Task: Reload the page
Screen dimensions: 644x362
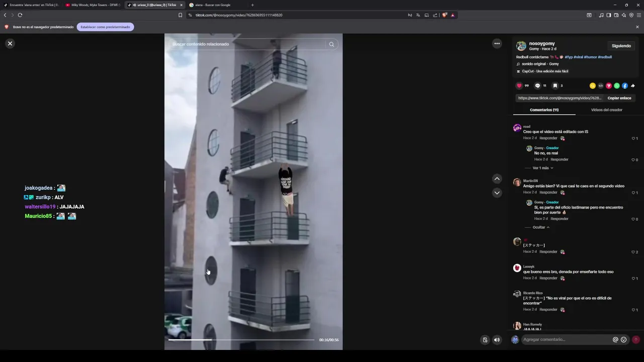Action: click(x=20, y=15)
